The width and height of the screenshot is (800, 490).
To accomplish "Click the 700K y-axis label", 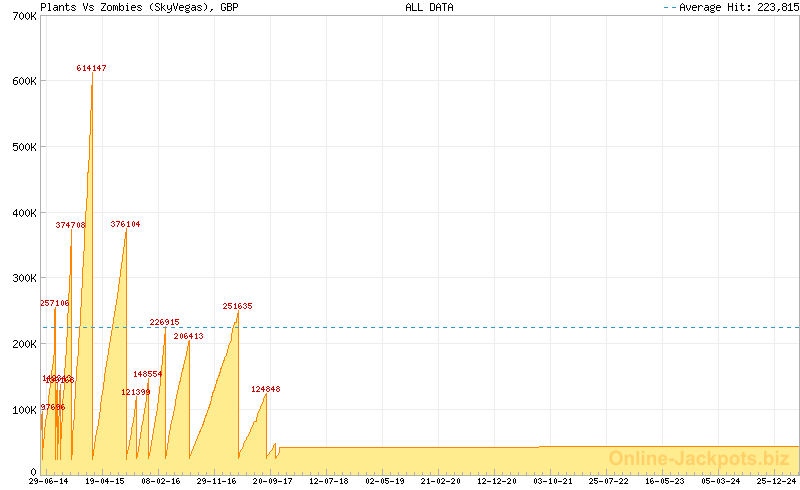I will pos(22,18).
